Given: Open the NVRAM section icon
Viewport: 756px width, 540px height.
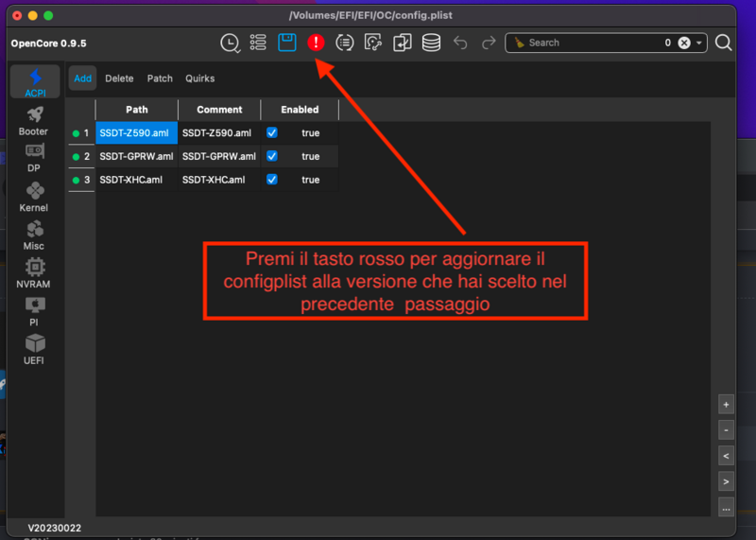Looking at the screenshot, I should pos(34,272).
